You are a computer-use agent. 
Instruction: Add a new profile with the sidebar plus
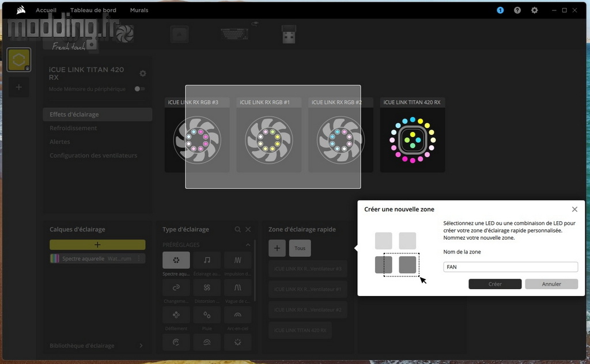(19, 87)
